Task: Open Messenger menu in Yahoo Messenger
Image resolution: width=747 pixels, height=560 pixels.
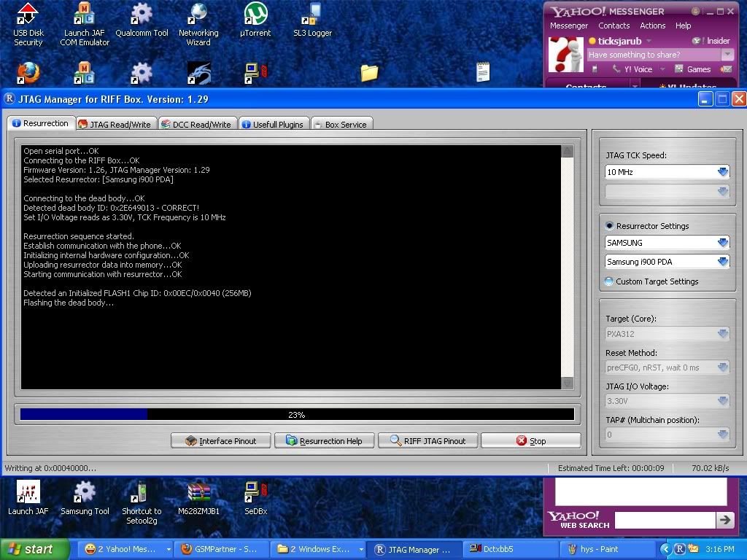Action: coord(569,26)
